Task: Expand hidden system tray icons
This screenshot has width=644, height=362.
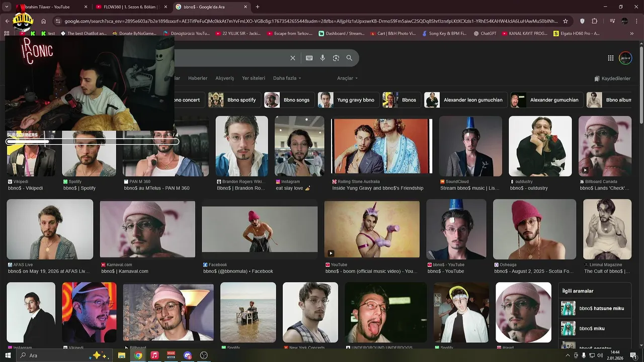Action: pyautogui.click(x=568, y=355)
